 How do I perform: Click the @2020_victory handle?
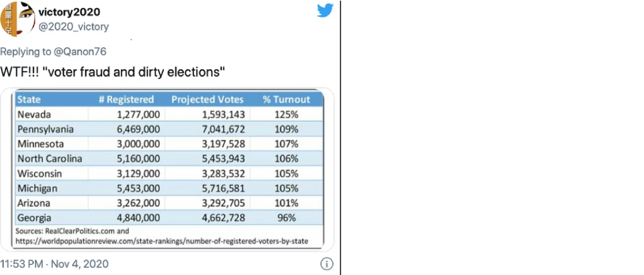coord(74,26)
